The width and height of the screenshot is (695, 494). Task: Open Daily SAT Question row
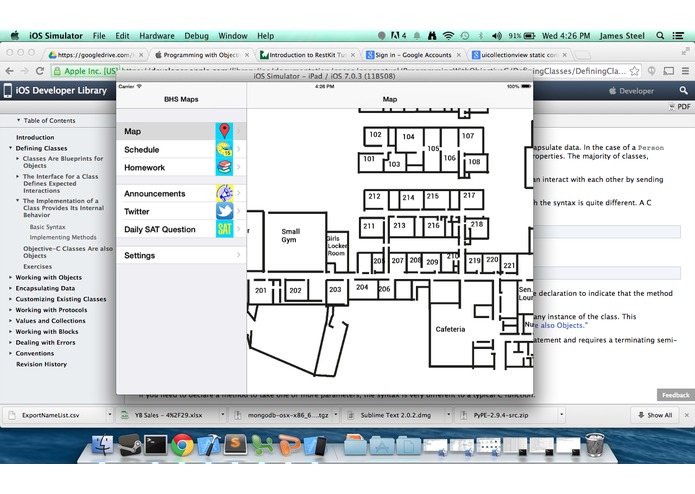pos(181,229)
